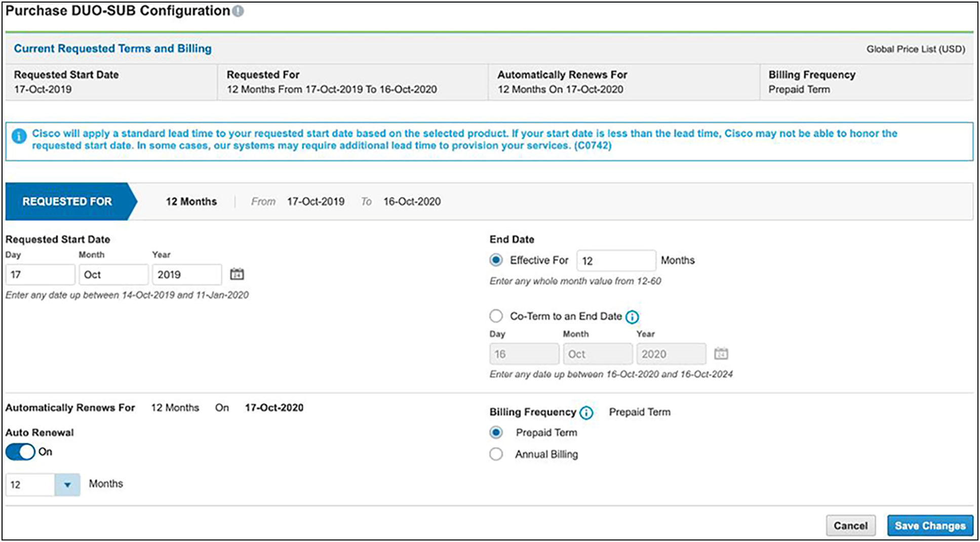Click the Effective For months input field
This screenshot has width=980, height=542.
pyautogui.click(x=616, y=261)
